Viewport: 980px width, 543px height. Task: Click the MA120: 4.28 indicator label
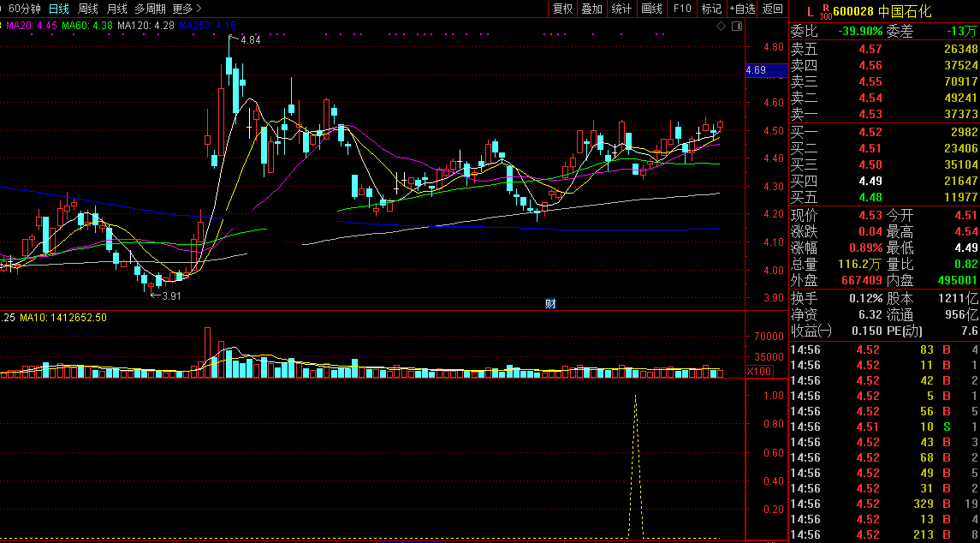point(146,26)
